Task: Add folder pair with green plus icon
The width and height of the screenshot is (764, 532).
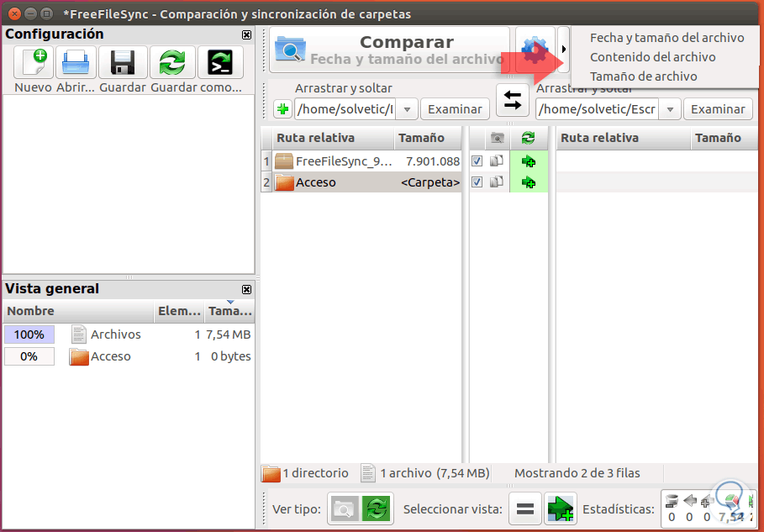Action: click(282, 109)
